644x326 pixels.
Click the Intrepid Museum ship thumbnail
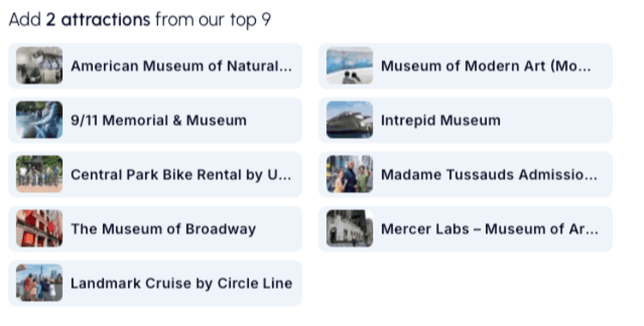coord(349,120)
